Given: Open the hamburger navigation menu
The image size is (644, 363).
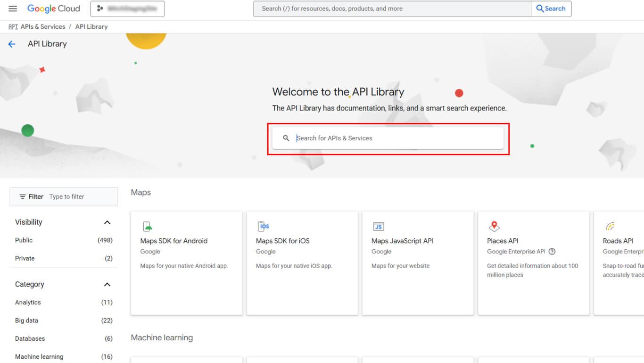Looking at the screenshot, I should (13, 8).
